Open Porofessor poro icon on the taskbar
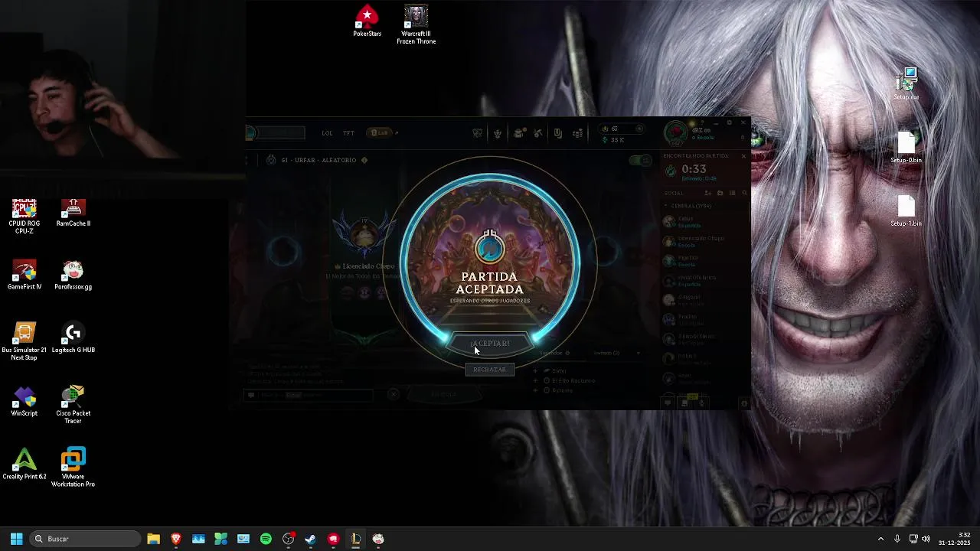 (377, 539)
